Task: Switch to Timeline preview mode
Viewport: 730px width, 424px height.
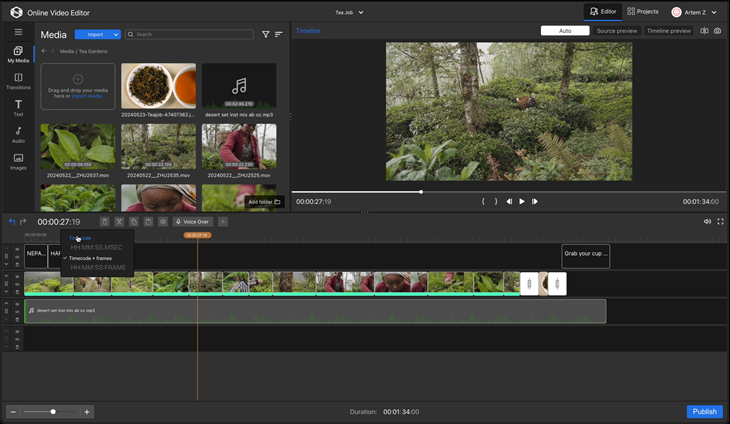Action: pos(669,31)
